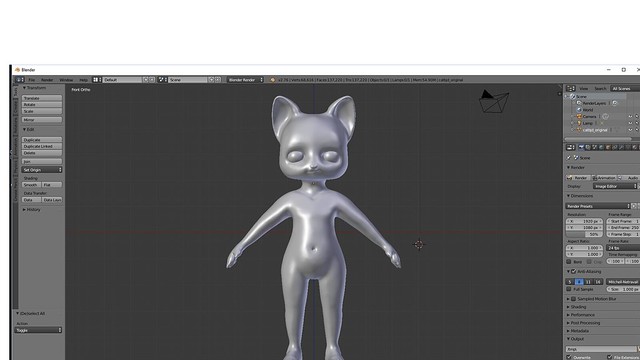Click the World icon in outliner
This screenshot has width=640, height=360.
(579, 110)
